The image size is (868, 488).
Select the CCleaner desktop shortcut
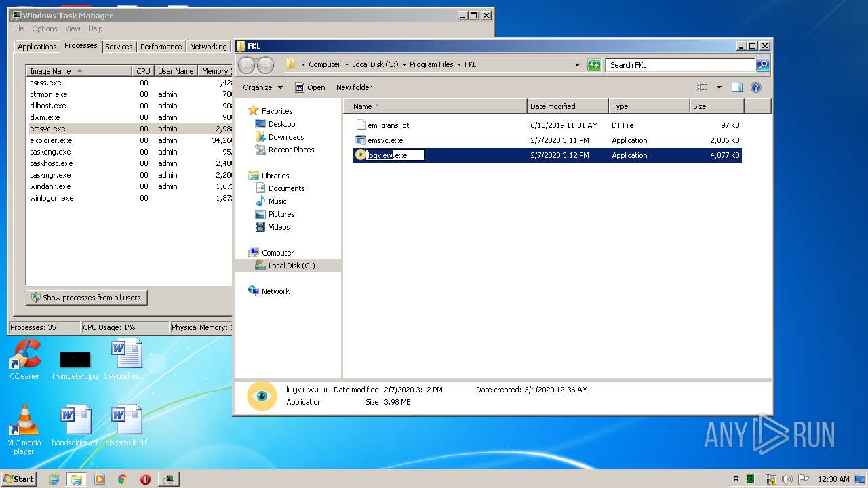click(24, 360)
